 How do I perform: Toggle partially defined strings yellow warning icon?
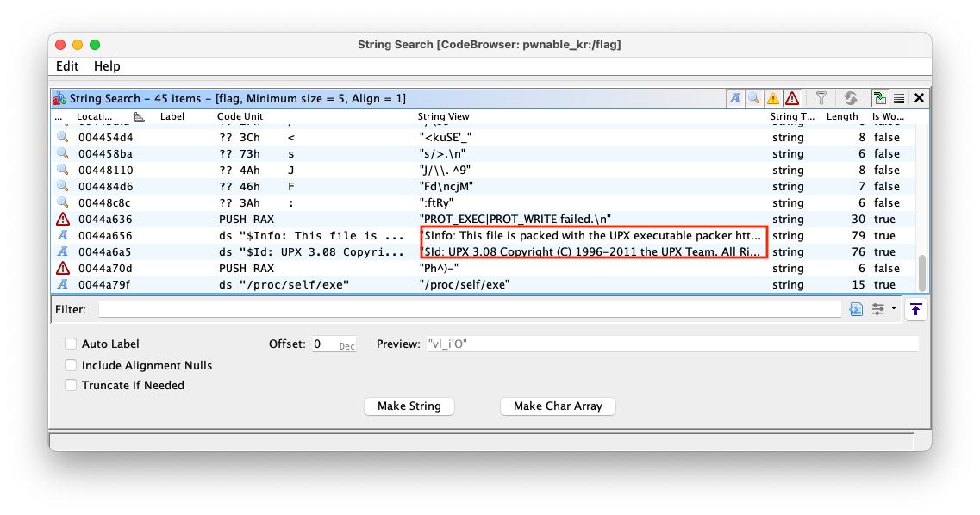(772, 98)
